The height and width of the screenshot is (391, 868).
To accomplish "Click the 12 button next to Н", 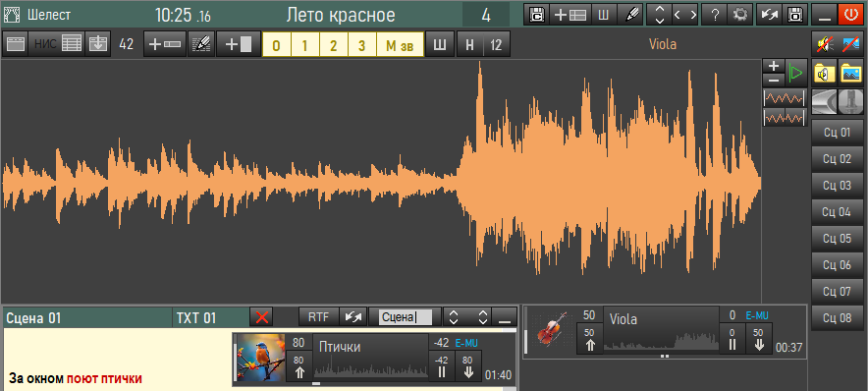I will coord(496,44).
